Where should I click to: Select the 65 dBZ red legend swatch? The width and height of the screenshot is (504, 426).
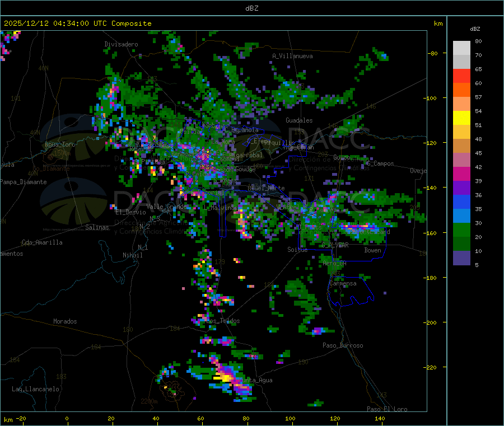pos(461,76)
